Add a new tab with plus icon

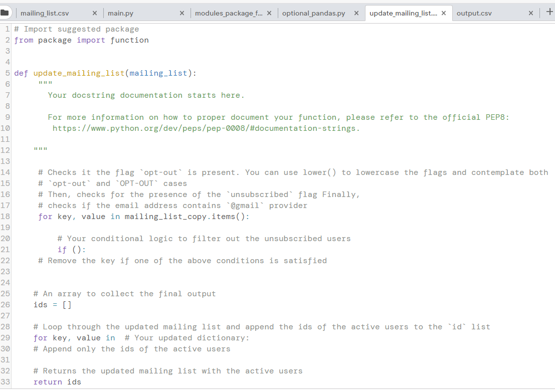point(549,12)
